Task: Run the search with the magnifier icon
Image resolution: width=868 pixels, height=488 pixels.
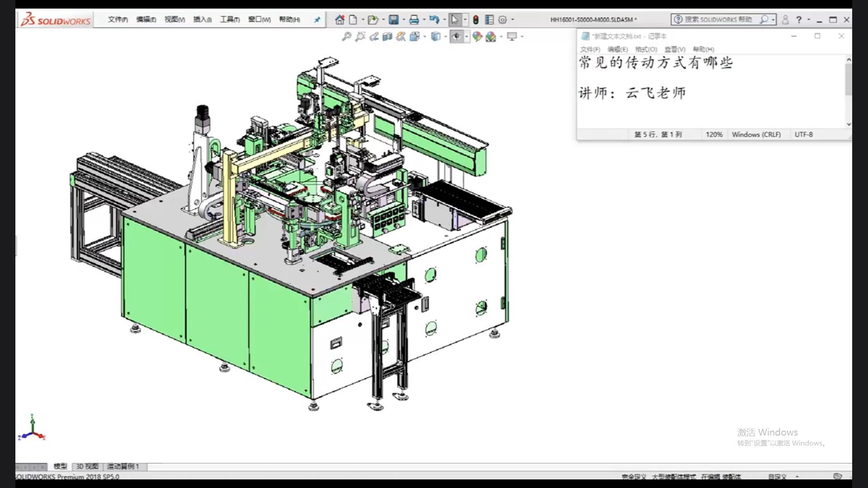Action: pyautogui.click(x=764, y=19)
